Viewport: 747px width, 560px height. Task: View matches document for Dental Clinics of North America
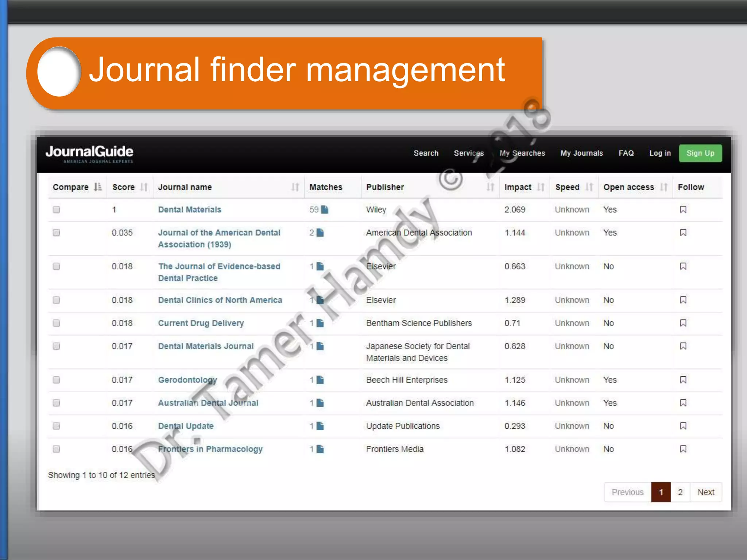point(320,300)
